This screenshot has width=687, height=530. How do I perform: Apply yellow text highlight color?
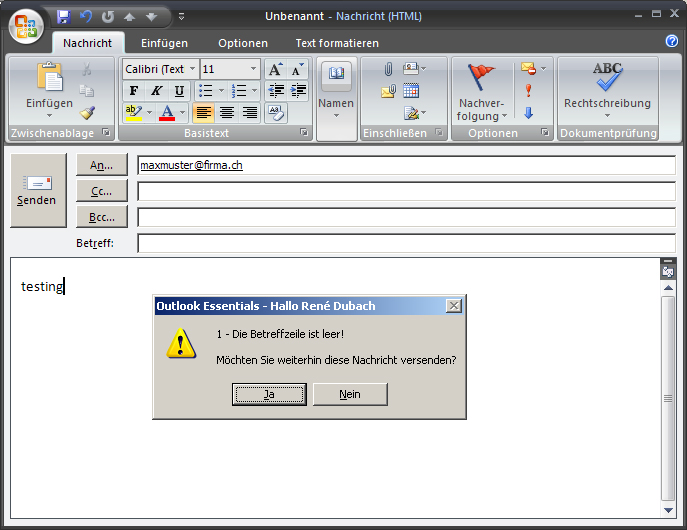[x=134, y=113]
